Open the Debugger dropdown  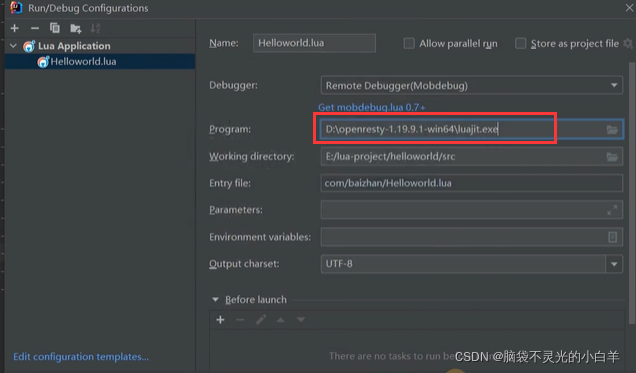(472, 86)
